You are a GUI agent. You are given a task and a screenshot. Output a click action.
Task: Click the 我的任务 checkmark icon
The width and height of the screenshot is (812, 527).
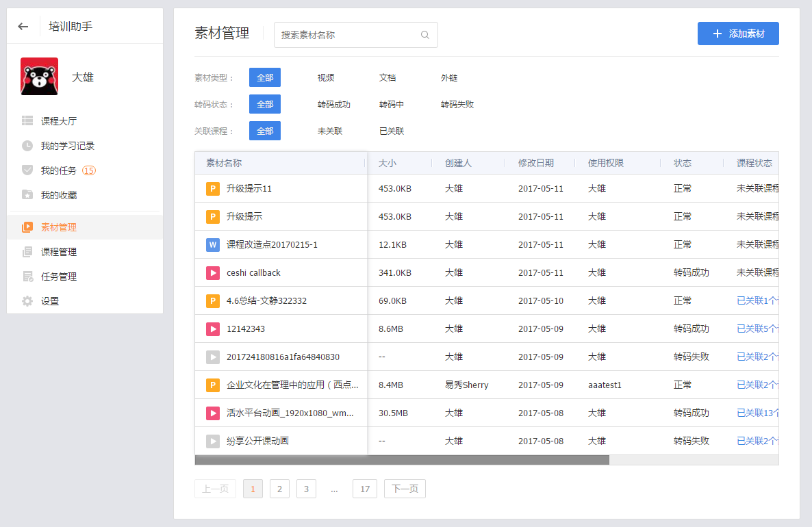coord(27,170)
